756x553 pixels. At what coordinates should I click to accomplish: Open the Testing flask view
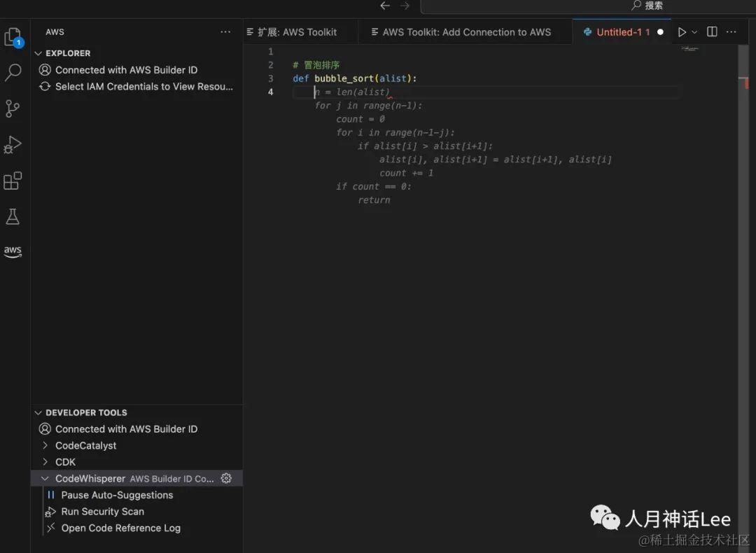coord(13,216)
